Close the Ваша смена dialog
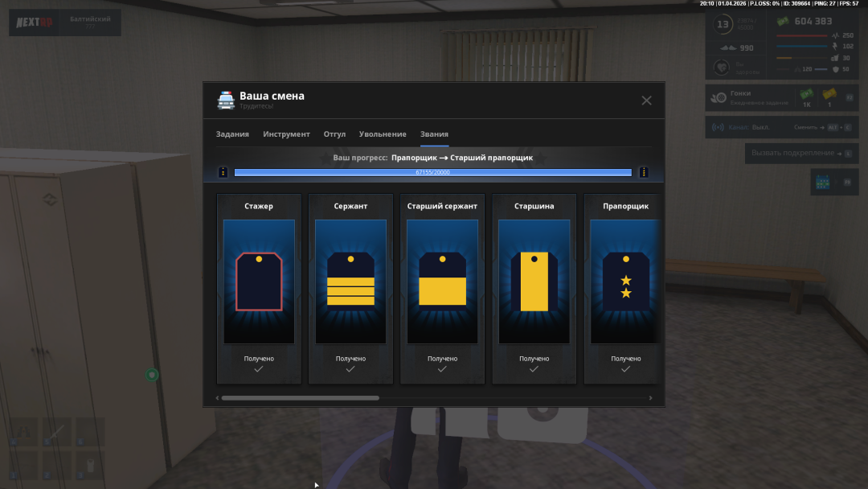Viewport: 868px width, 489px height. click(x=646, y=101)
